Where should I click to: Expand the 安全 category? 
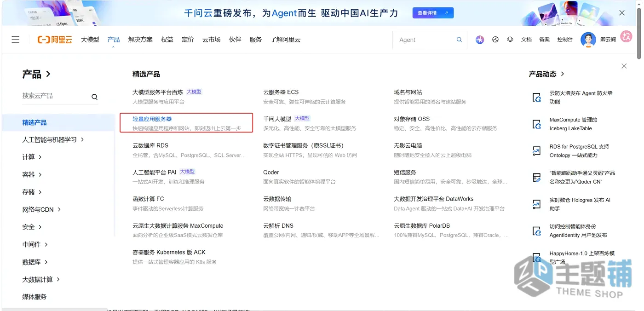(x=32, y=227)
